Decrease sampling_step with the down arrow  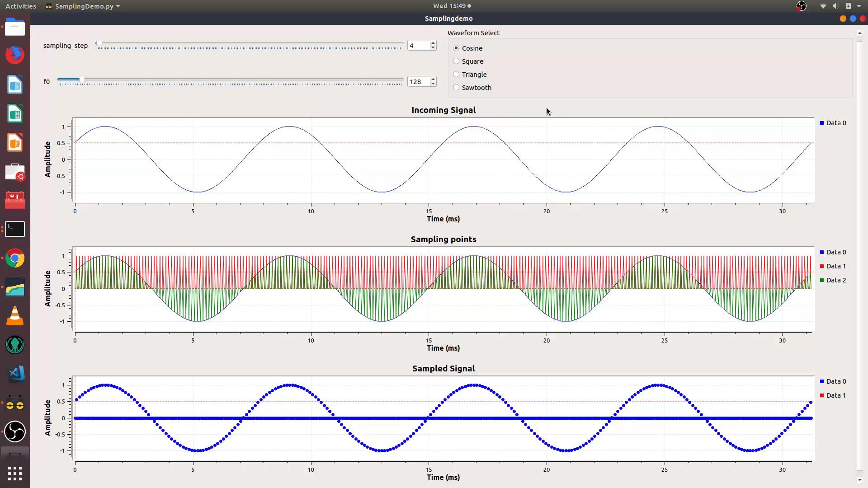pos(433,48)
